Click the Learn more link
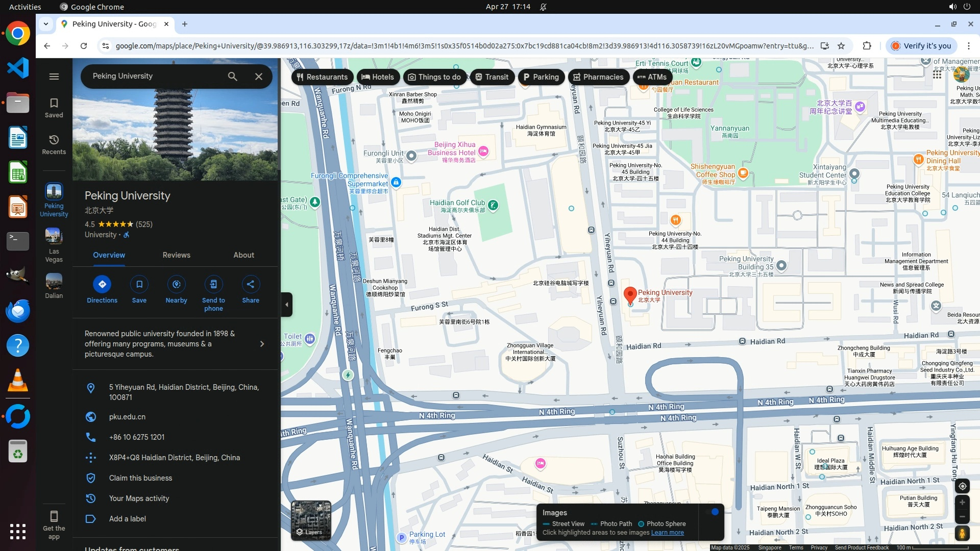 tap(667, 533)
